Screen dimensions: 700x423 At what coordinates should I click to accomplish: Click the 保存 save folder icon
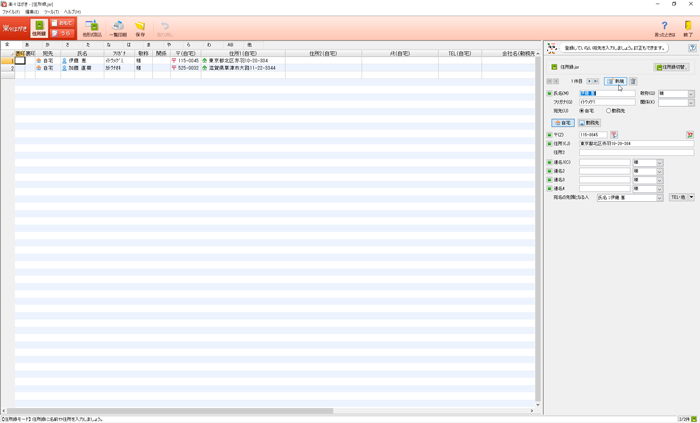(x=140, y=28)
